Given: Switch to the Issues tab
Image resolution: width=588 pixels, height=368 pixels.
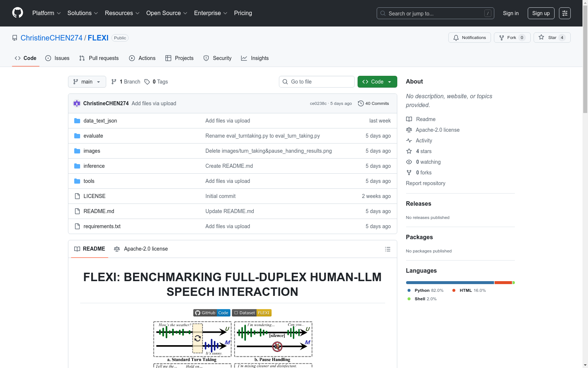Looking at the screenshot, I should [x=57, y=58].
